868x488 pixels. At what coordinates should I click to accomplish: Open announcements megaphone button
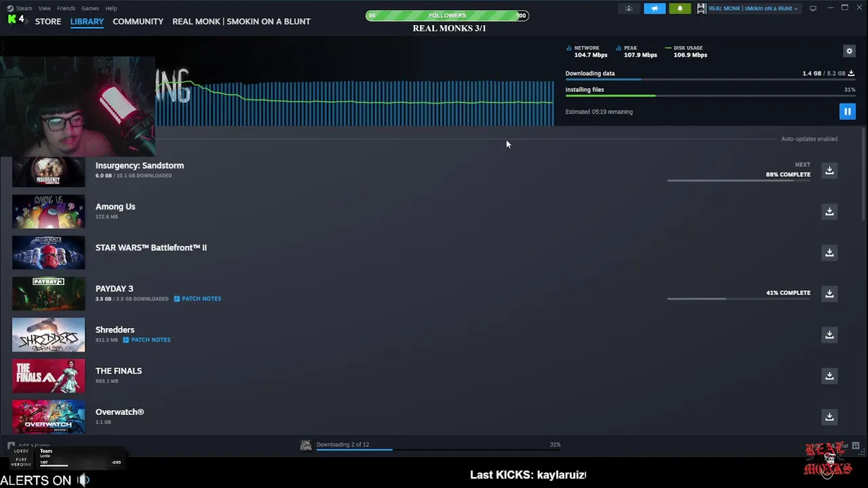(x=654, y=8)
